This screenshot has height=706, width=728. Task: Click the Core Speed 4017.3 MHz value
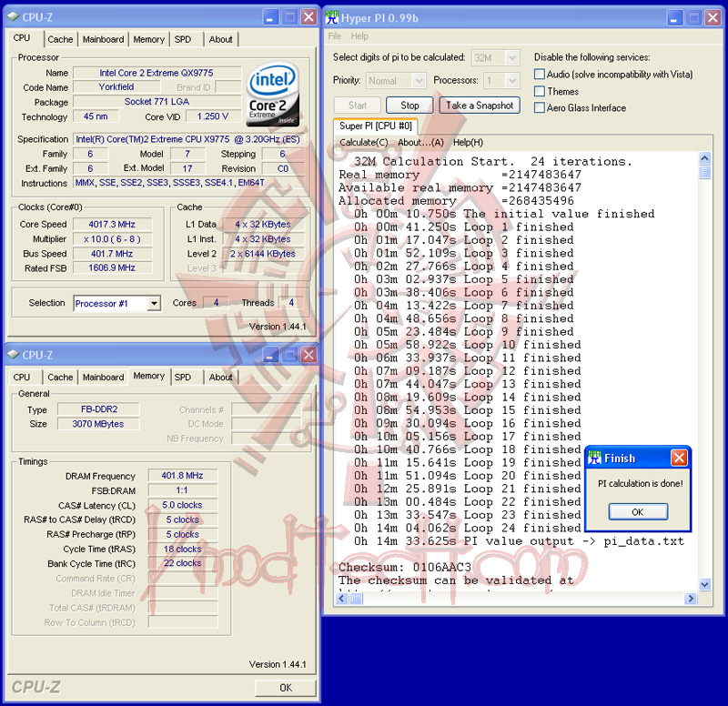[x=112, y=224]
